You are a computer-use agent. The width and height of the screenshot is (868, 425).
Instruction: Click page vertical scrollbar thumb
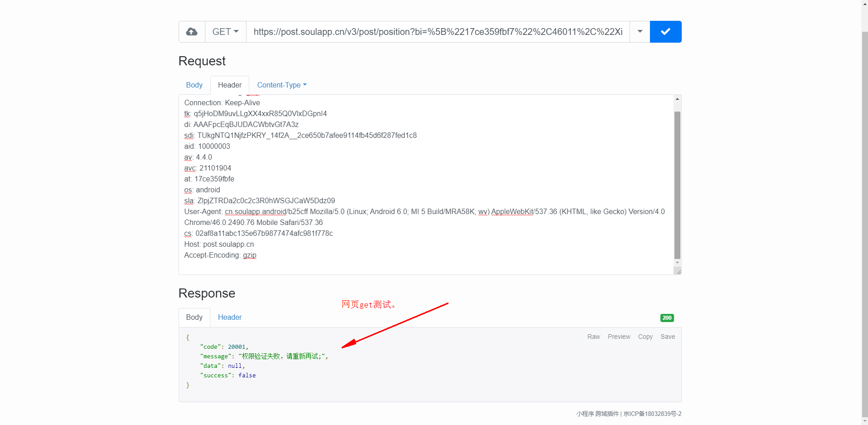click(864, 225)
